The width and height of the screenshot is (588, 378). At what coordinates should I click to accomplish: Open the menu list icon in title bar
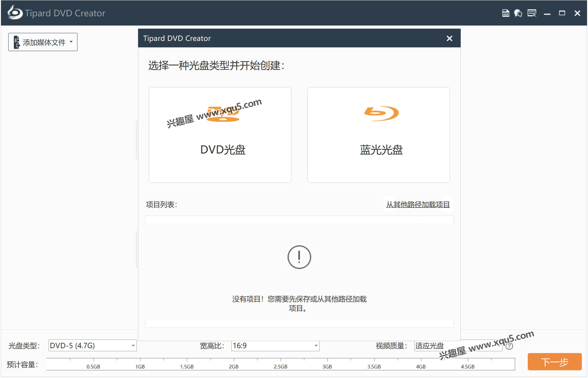[x=532, y=13]
